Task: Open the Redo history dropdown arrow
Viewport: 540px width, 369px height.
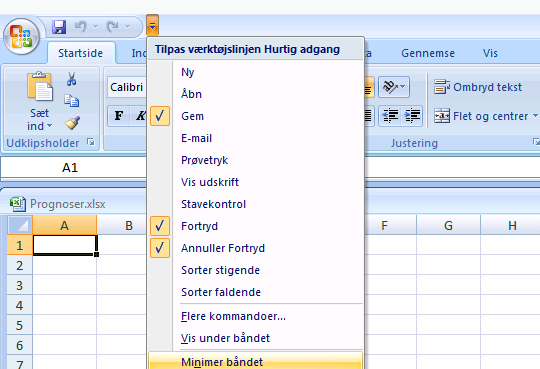Action: 127,27
